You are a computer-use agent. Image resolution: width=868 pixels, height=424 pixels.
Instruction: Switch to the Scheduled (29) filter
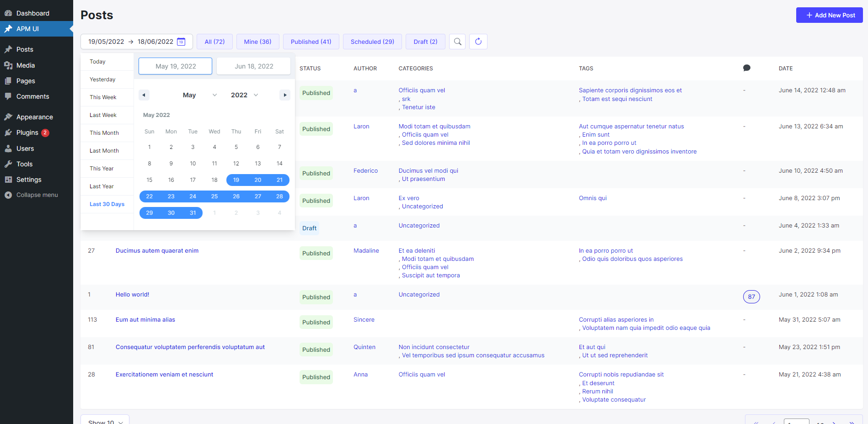[372, 42]
